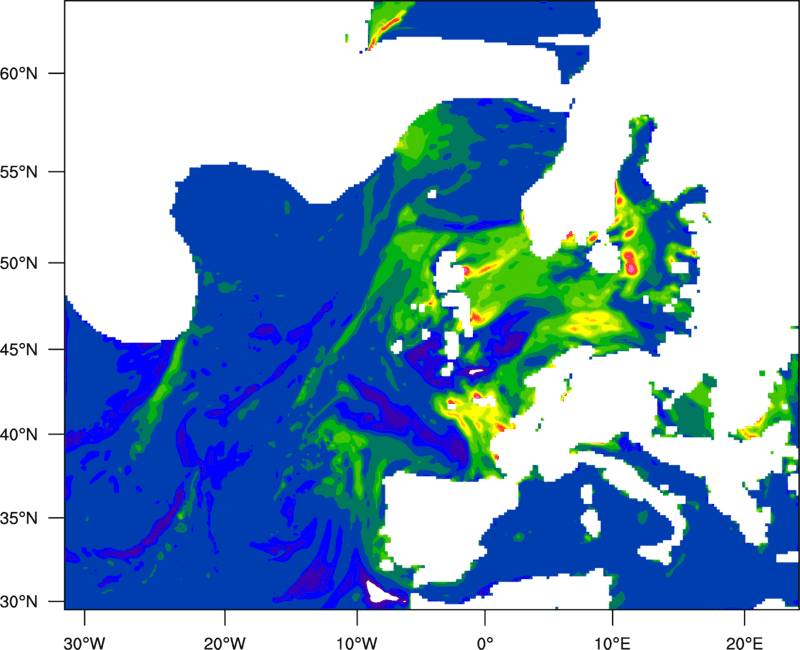Select the 20°E longitude label
The width and height of the screenshot is (800, 650).
[744, 643]
